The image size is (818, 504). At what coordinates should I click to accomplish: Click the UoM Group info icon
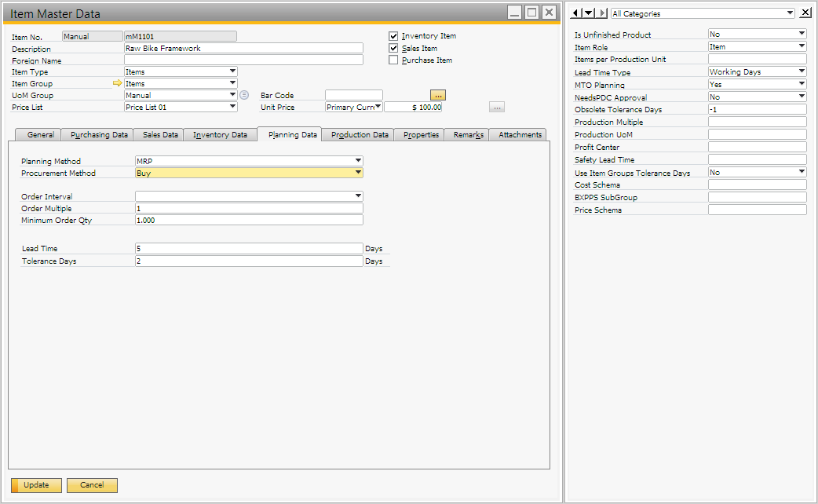(x=244, y=95)
